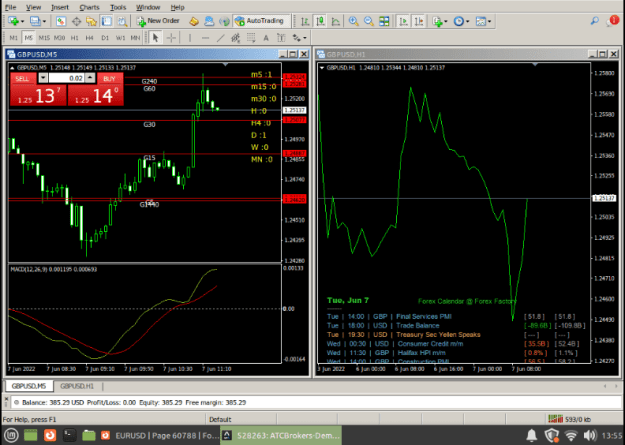Select the H1 timeframe

pyautogui.click(x=75, y=38)
